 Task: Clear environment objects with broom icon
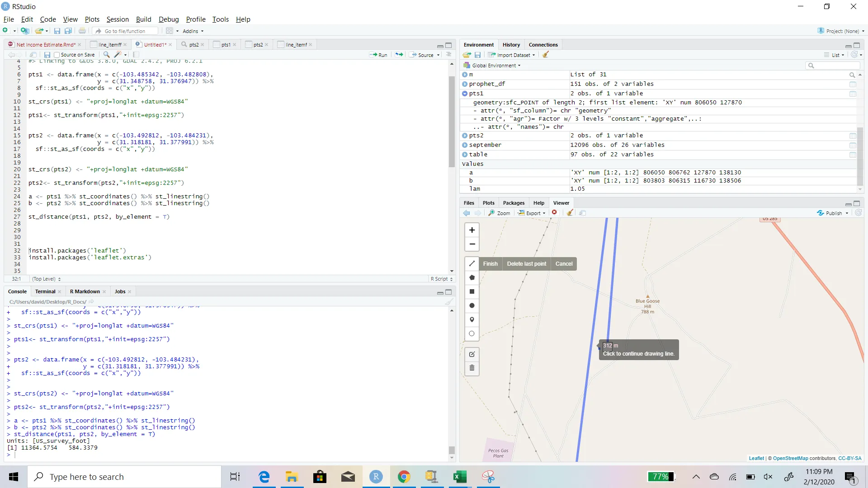[546, 55]
